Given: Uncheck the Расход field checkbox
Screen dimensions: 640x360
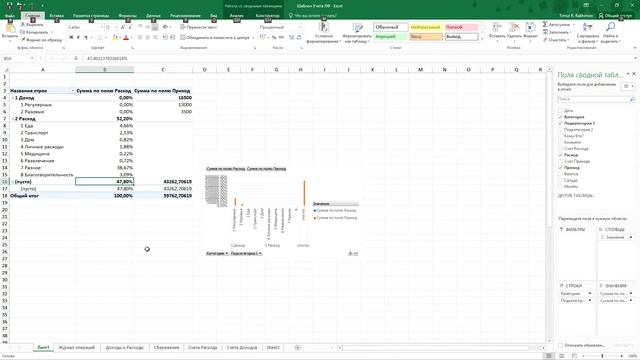Looking at the screenshot, I should click(560, 155).
